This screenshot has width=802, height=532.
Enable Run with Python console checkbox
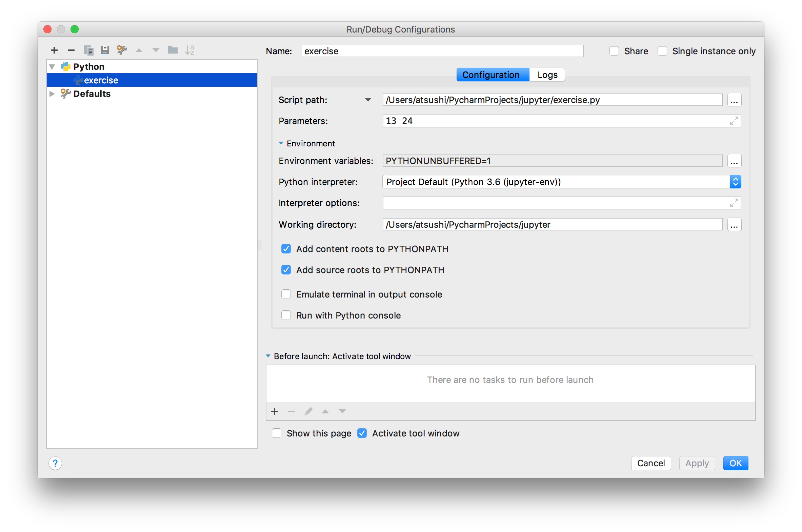click(286, 315)
